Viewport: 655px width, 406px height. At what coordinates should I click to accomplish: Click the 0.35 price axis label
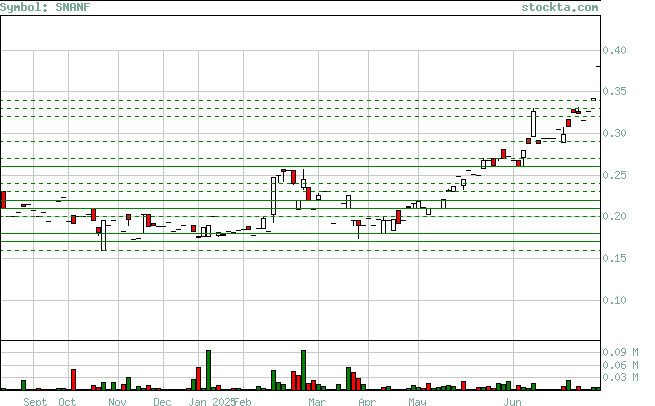614,91
